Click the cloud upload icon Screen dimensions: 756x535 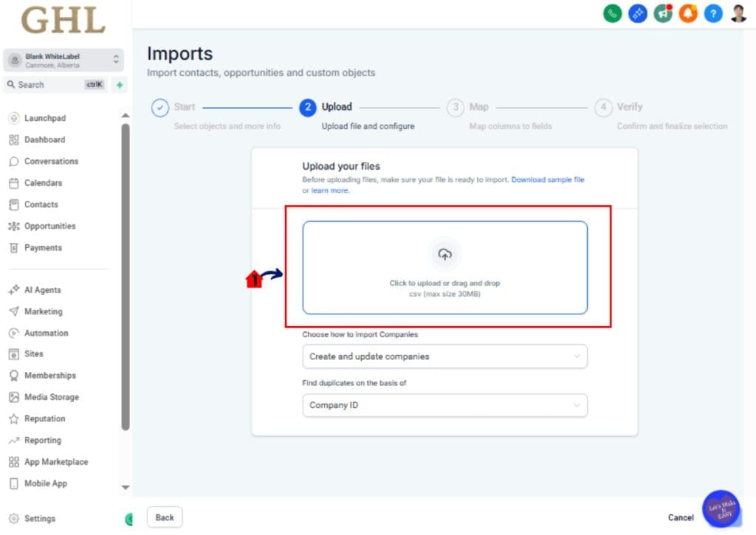point(444,255)
